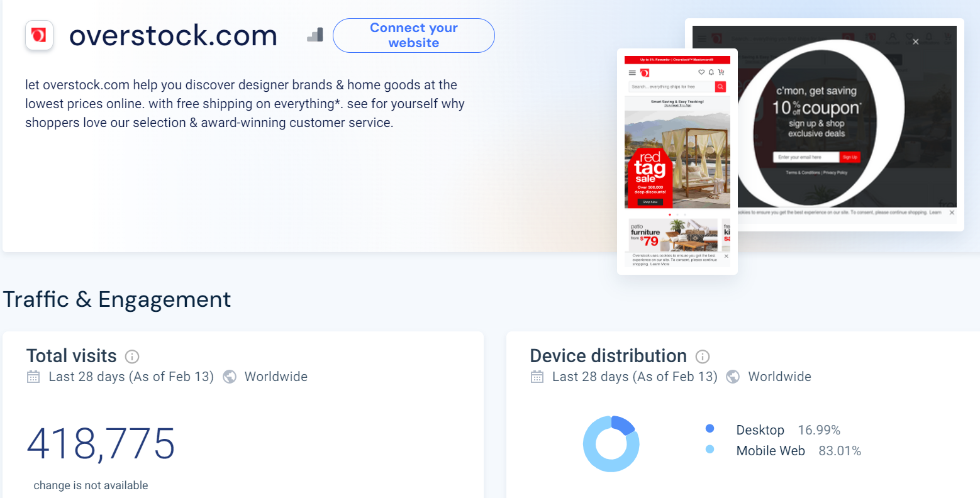Viewport: 980px width, 498px height.
Task: Click the 418,775 total visits figure
Action: pyautogui.click(x=101, y=444)
